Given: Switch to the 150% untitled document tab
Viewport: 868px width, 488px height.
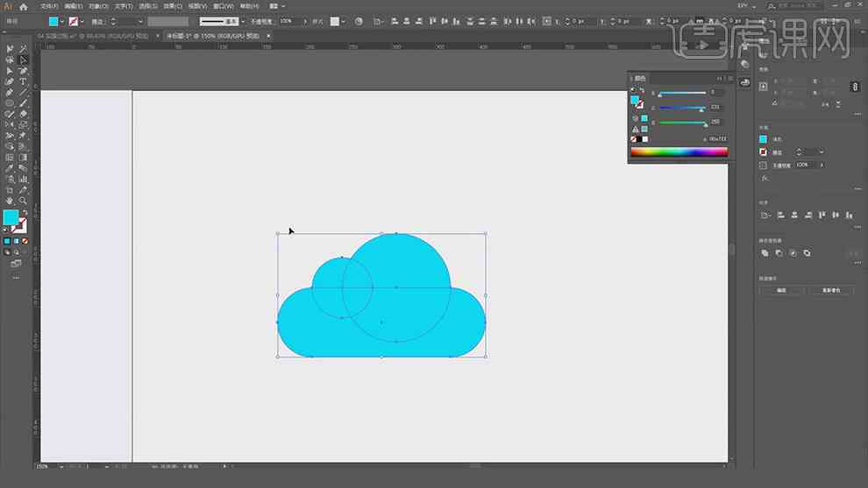Looking at the screenshot, I should click(212, 36).
